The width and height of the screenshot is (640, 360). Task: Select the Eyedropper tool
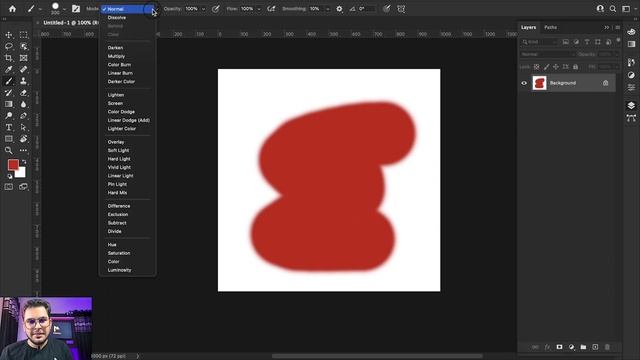coord(9,69)
